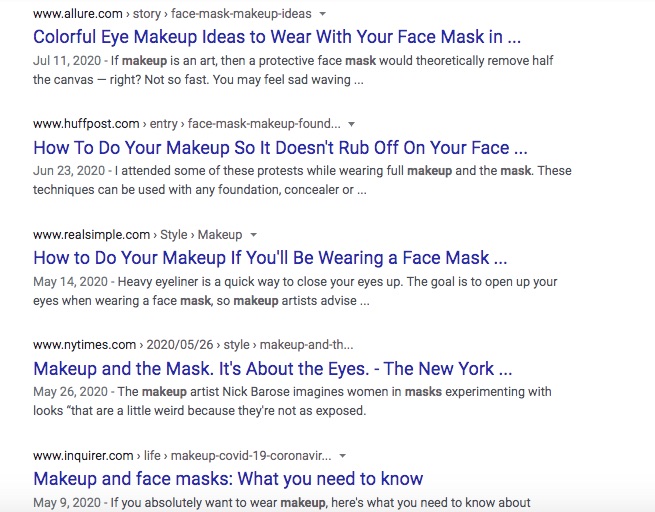
Task: Open "Makeup and face masks: What you need to know"
Action: 228,478
